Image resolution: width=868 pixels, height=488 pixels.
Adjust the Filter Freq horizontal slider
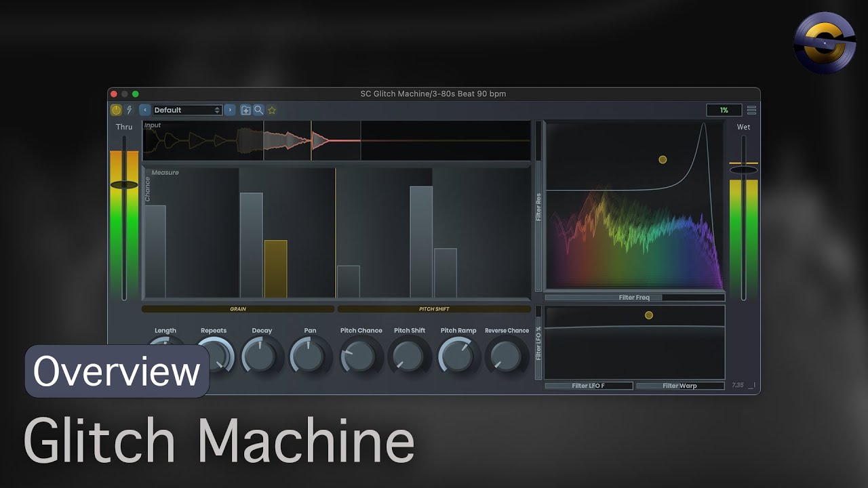635,298
